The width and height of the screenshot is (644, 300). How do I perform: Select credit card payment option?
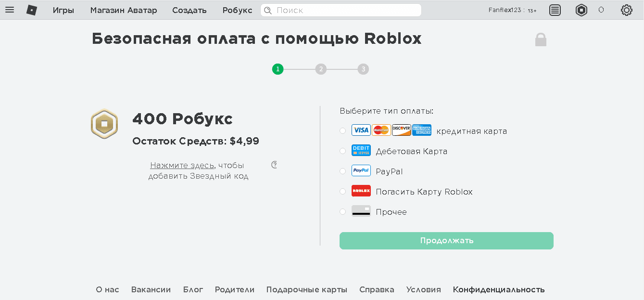pos(342,130)
